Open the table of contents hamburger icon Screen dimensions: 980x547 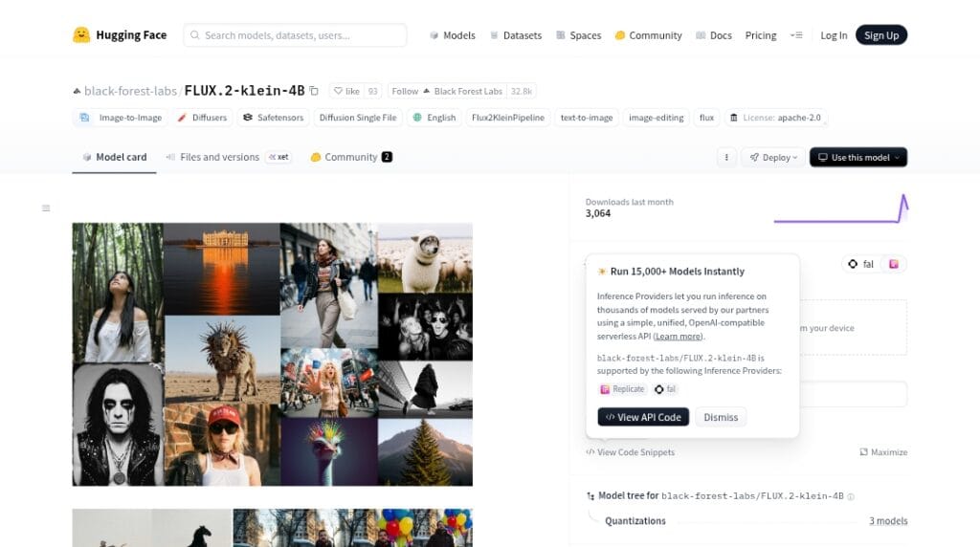[46, 208]
